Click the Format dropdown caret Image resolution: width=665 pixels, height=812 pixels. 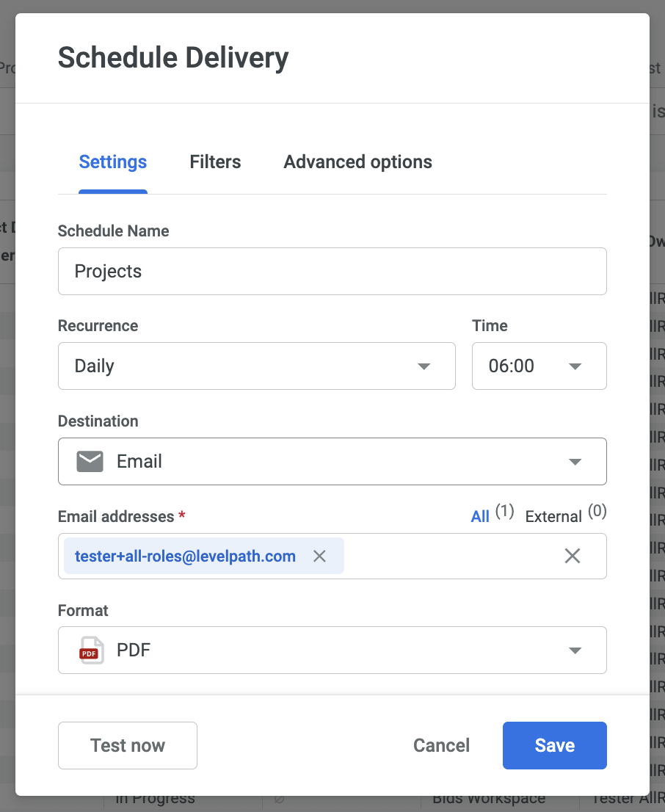click(x=575, y=650)
